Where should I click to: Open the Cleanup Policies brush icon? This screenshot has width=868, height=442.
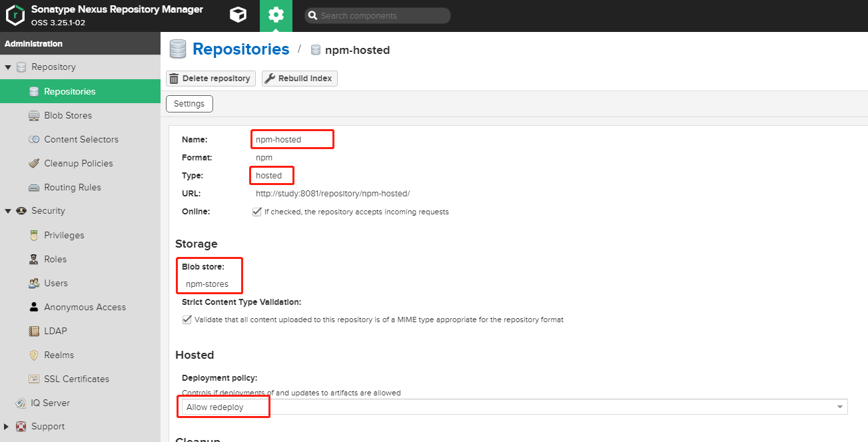[34, 162]
